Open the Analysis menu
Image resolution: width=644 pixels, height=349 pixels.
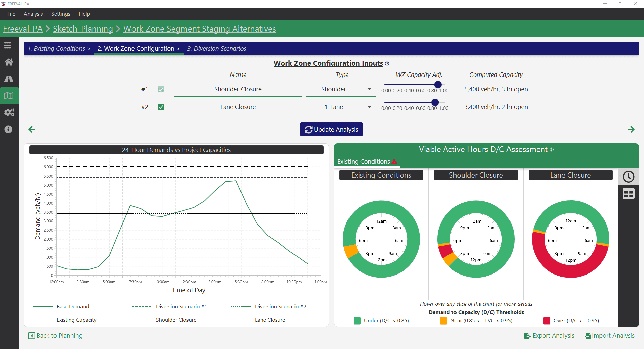tap(33, 14)
